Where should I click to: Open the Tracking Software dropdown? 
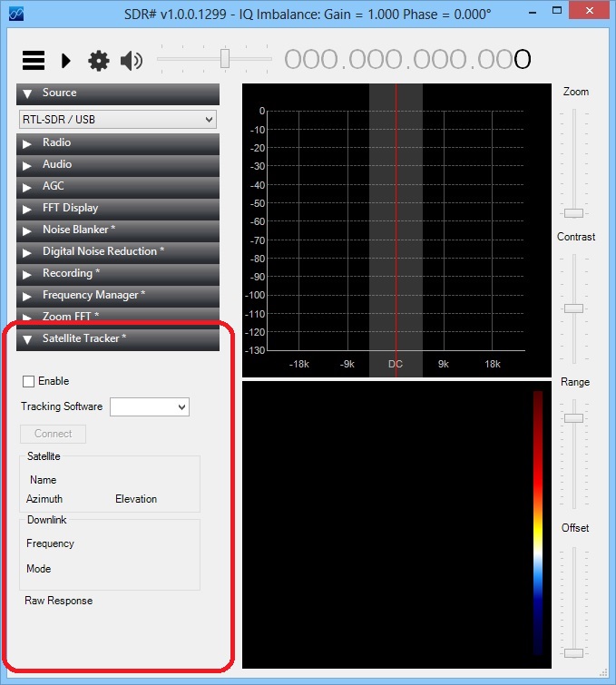[x=150, y=407]
